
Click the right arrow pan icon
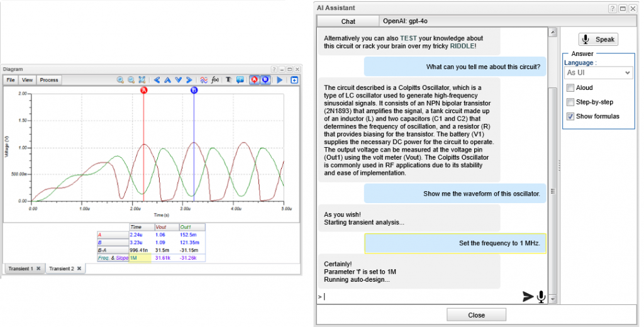(x=189, y=80)
